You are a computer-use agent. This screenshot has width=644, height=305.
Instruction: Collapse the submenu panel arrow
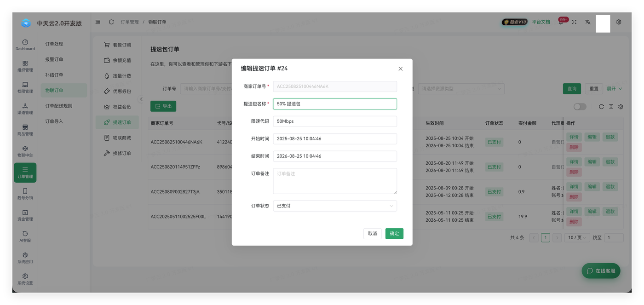click(x=141, y=99)
